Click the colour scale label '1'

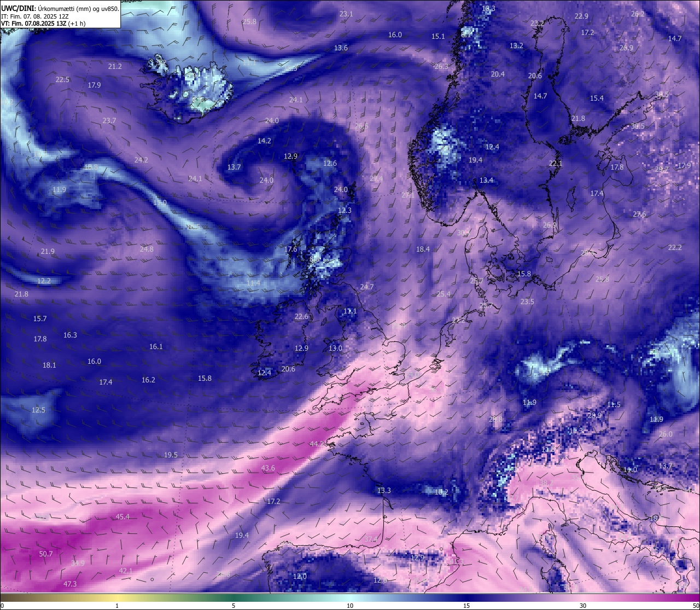117,606
